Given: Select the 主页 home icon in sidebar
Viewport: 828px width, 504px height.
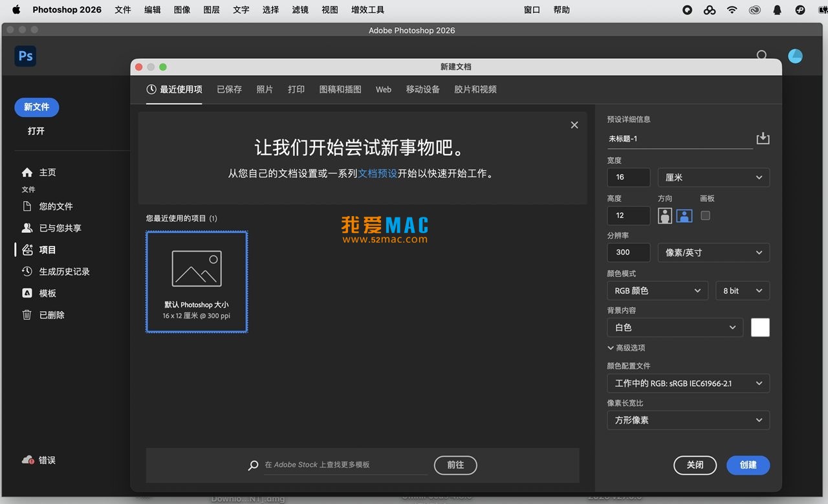Looking at the screenshot, I should pyautogui.click(x=27, y=172).
